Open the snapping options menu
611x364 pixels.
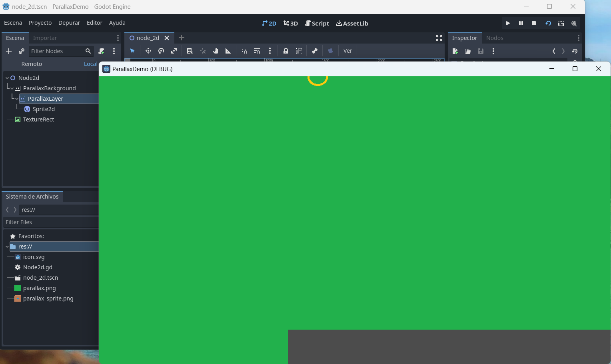point(270,51)
